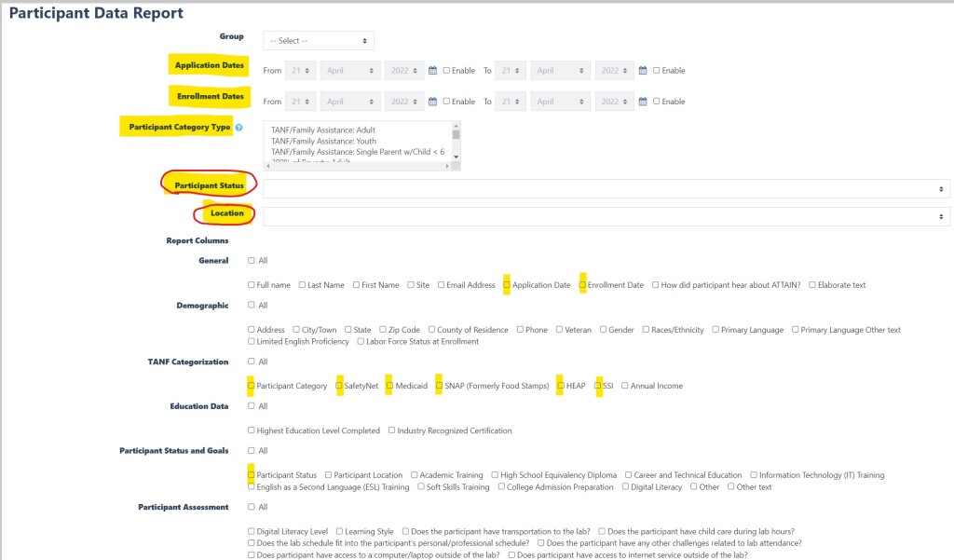The width and height of the screenshot is (954, 560).
Task: Click the category list vertical scrollbar
Action: point(456,144)
